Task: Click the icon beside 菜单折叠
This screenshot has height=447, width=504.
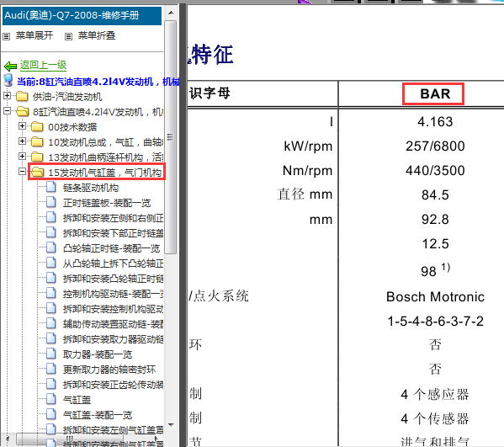Action: (68, 36)
